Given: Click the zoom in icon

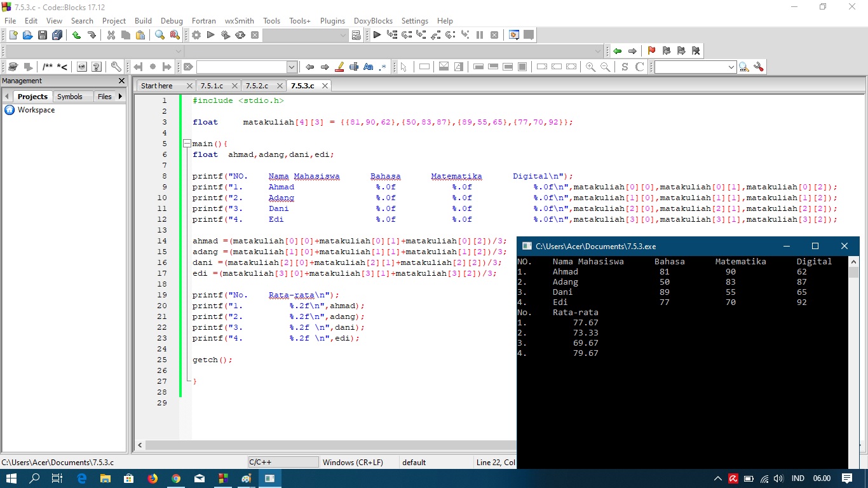Looking at the screenshot, I should (590, 67).
